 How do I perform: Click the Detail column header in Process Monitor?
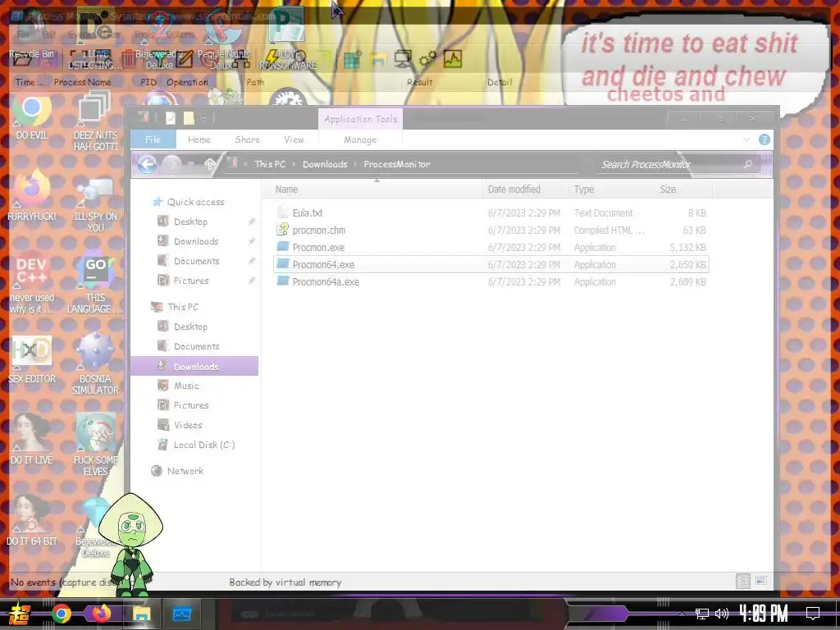[x=500, y=82]
